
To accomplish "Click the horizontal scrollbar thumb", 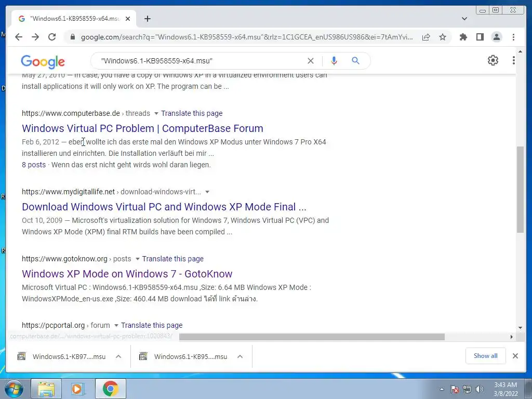I will [x=312, y=337].
